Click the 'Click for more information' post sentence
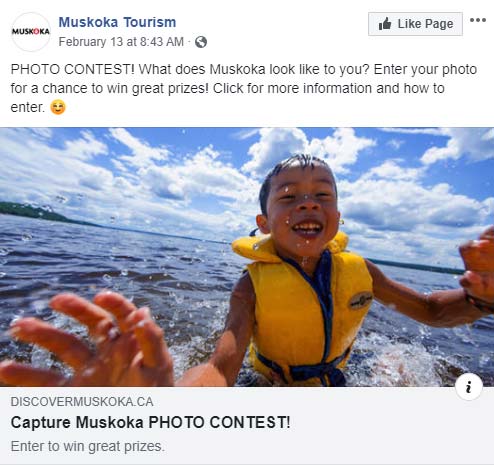 tap(292, 88)
